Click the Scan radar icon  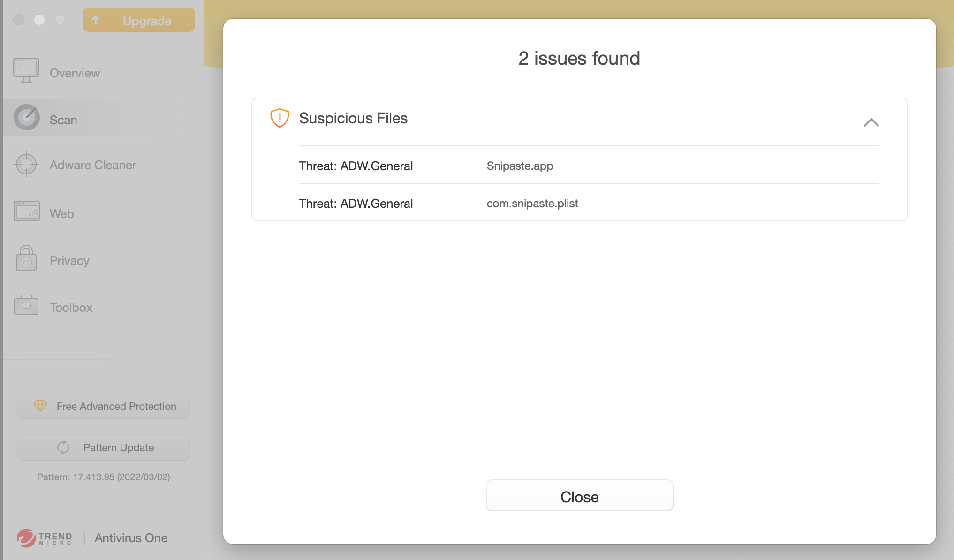(x=27, y=117)
